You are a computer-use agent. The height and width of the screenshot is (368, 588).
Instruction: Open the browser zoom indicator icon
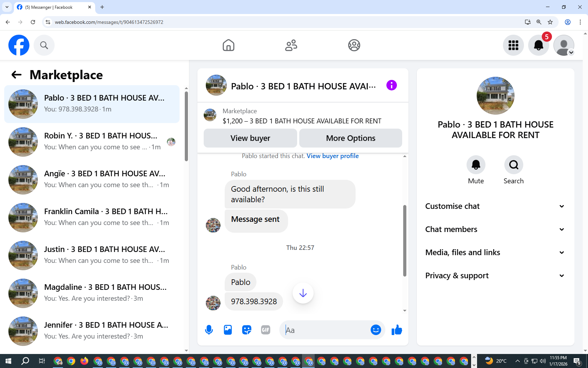pos(539,22)
